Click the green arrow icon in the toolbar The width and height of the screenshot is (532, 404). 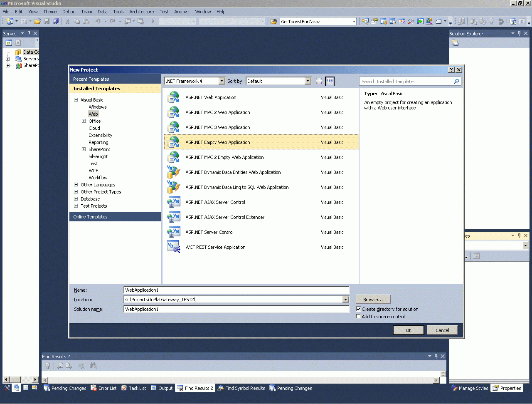(420, 21)
